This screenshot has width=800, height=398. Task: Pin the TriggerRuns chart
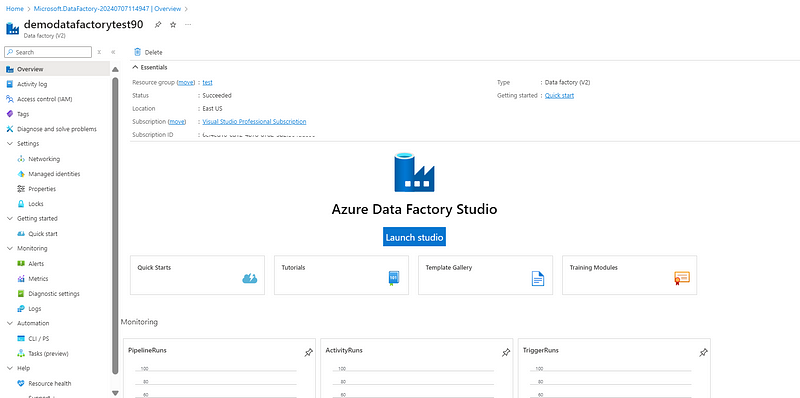click(704, 353)
